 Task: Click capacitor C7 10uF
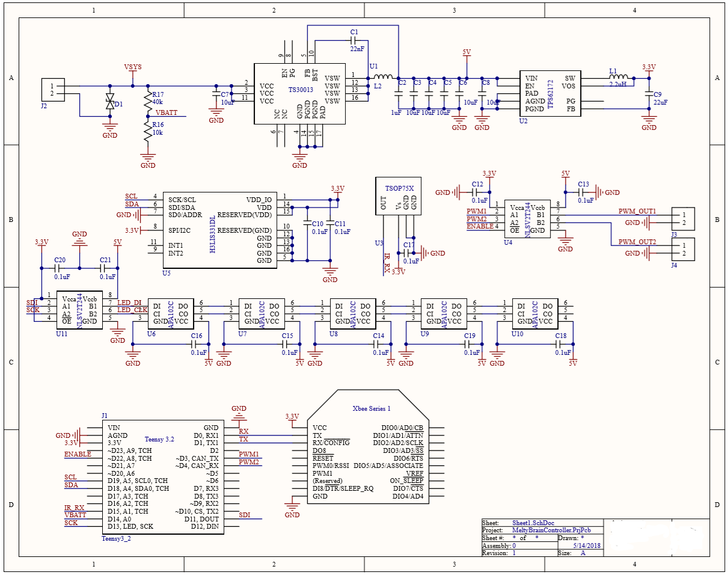(x=216, y=95)
